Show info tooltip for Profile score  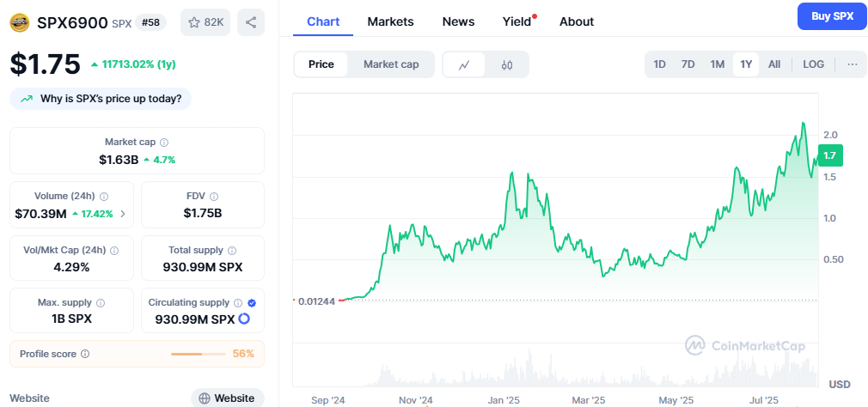click(x=85, y=354)
